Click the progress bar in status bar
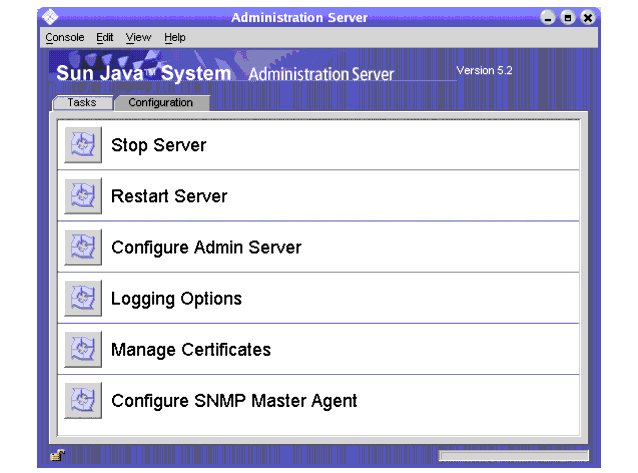This screenshot has width=638, height=473. [x=513, y=456]
